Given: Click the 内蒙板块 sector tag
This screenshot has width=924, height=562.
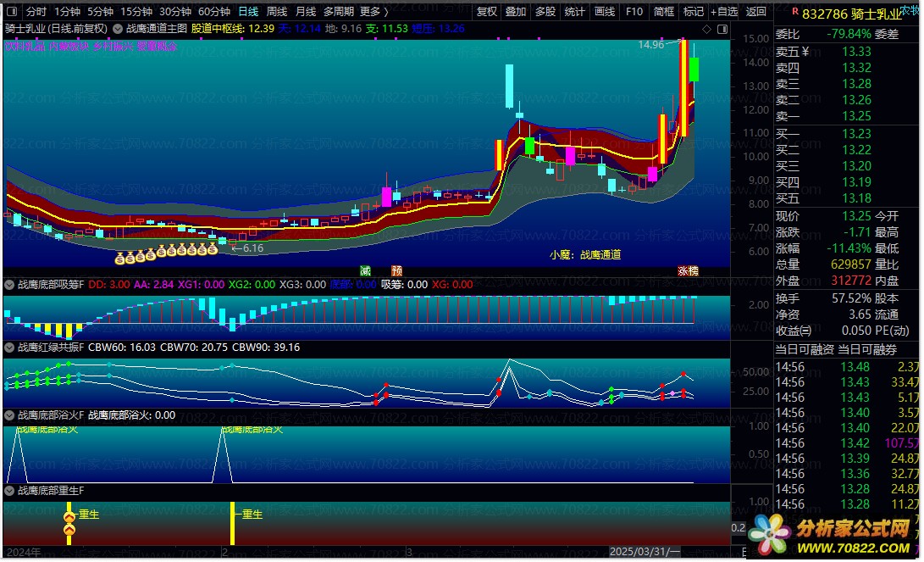Looking at the screenshot, I should [x=69, y=46].
